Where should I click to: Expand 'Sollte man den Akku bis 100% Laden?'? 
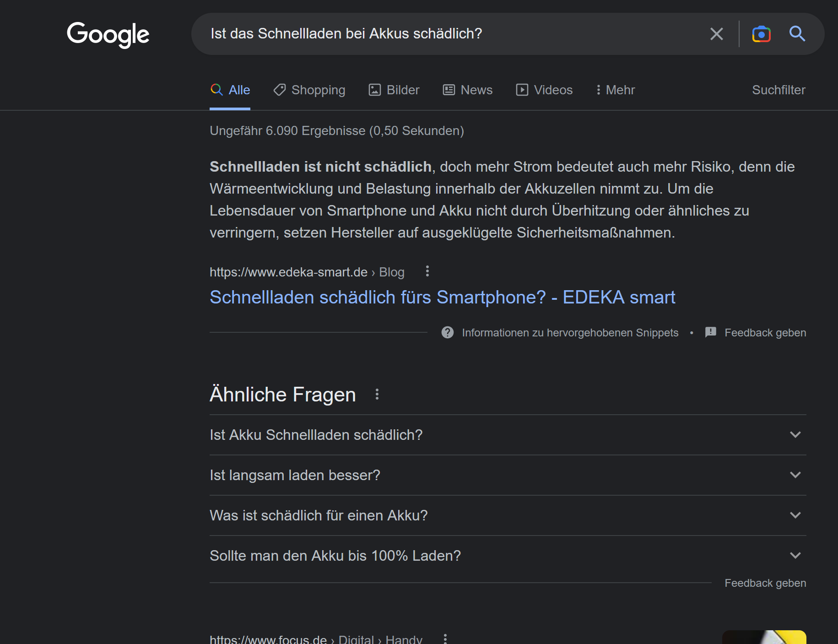point(508,556)
